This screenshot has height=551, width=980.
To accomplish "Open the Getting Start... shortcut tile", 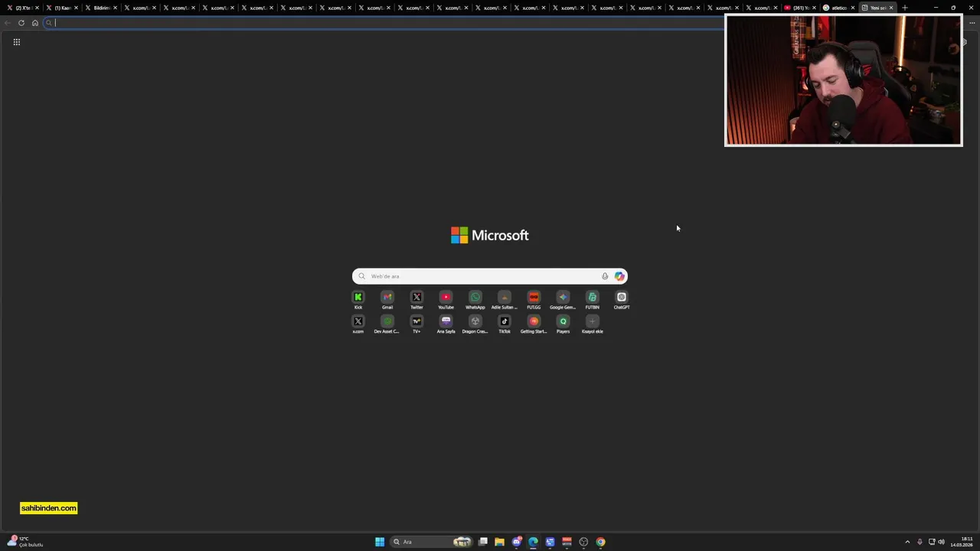I will click(534, 324).
